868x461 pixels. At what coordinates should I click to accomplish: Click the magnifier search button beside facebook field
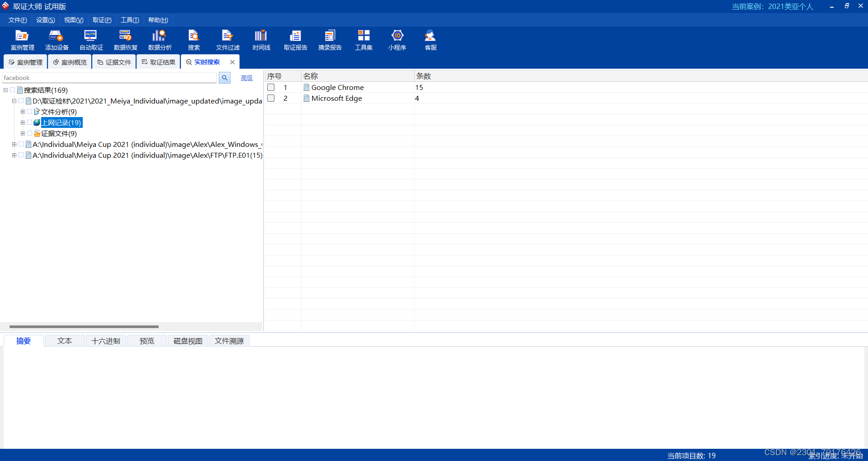tap(225, 78)
